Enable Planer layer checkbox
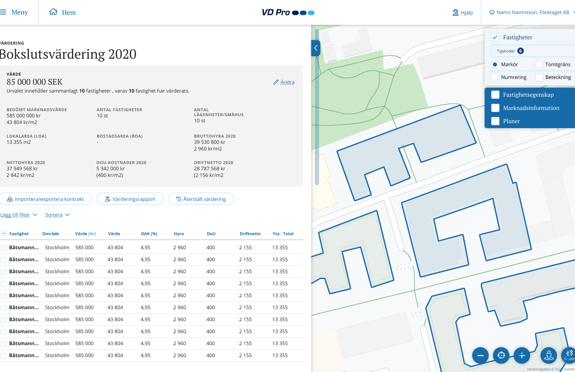The image size is (575, 372). click(x=495, y=121)
